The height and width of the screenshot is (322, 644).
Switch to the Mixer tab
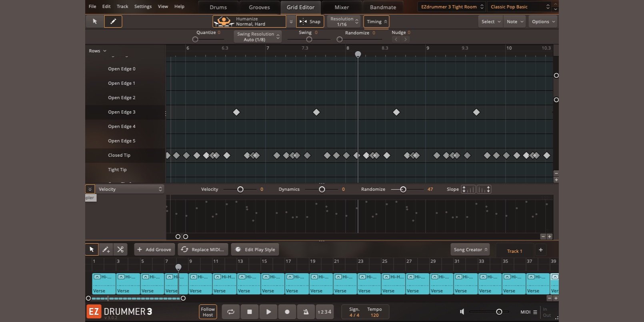coord(342,7)
